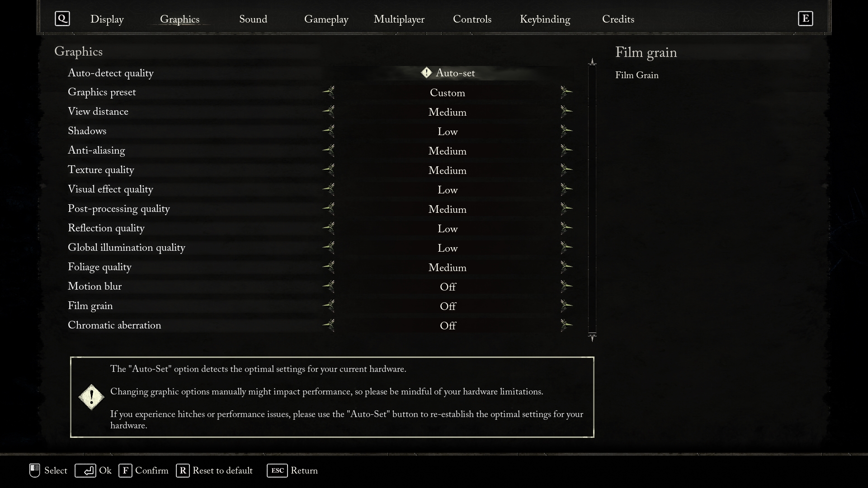
Task: Switch to the Sound tab
Action: [x=253, y=19]
